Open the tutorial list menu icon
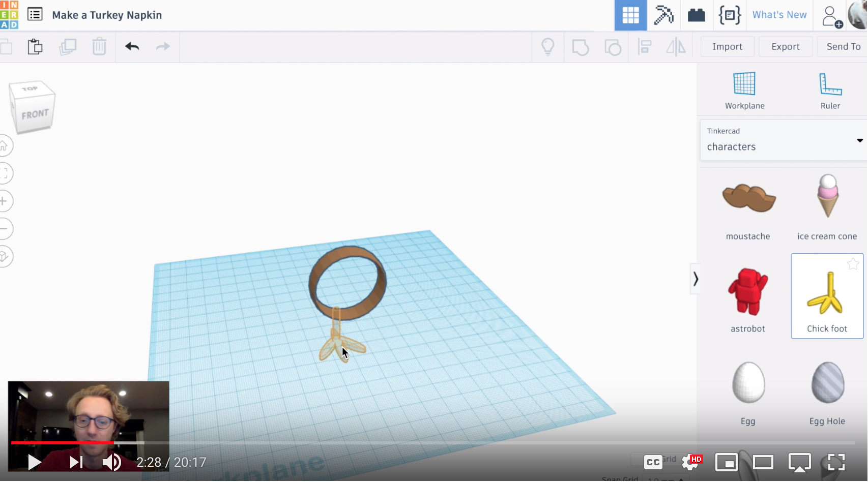This screenshot has width=868, height=482. point(35,15)
